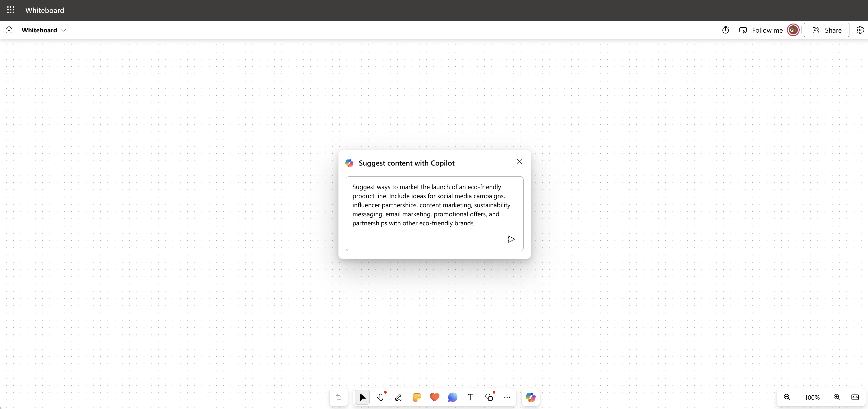868x409 pixels.
Task: Open the app launcher grid
Action: 10,10
